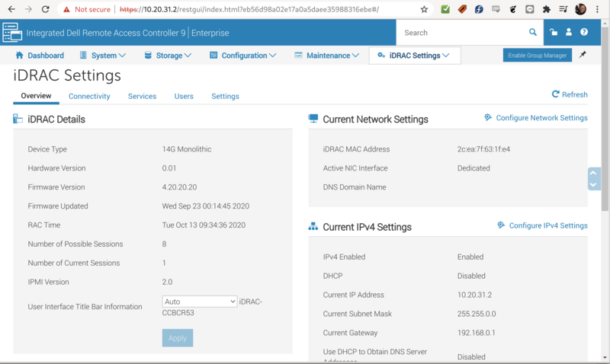610x364 pixels.
Task: Click the browser back arrow
Action: tap(11, 9)
